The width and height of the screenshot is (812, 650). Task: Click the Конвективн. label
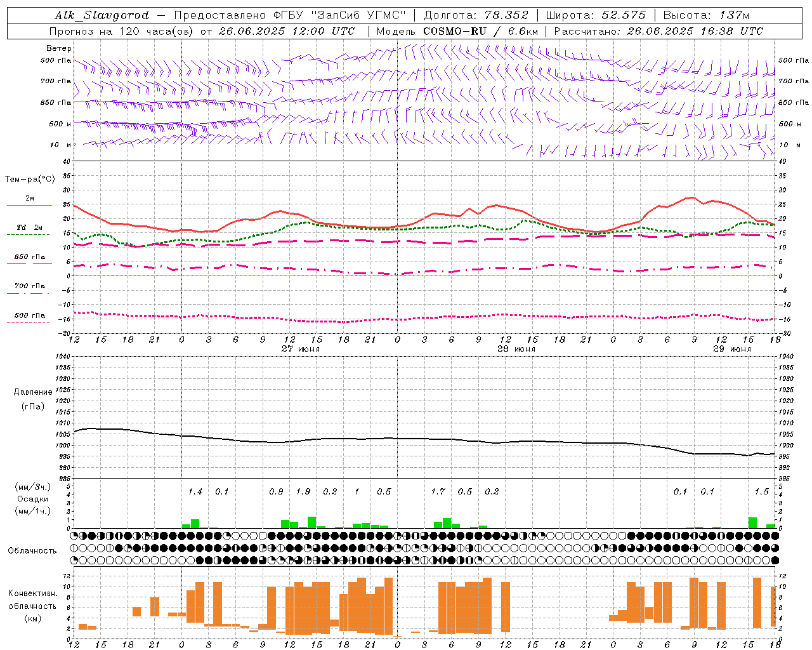pyautogui.click(x=32, y=594)
